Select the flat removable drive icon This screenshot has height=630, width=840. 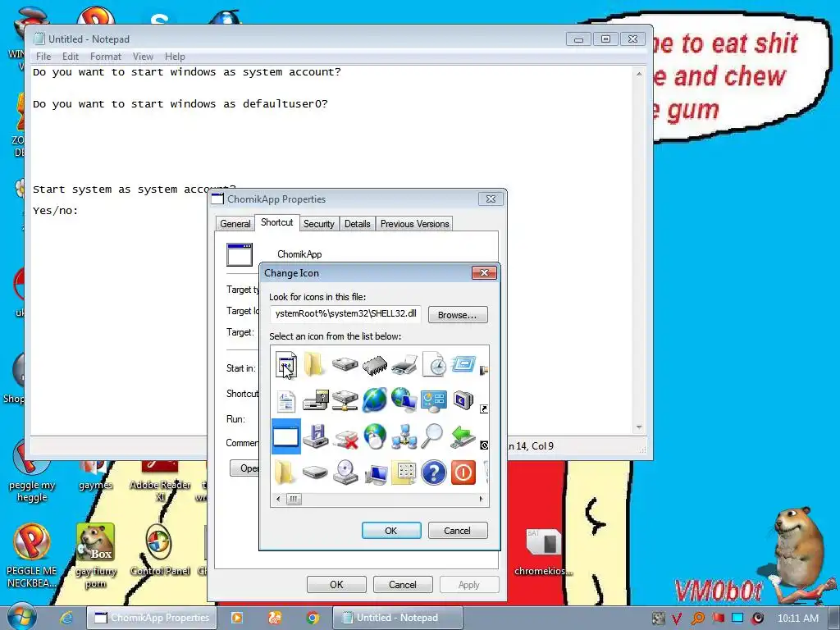tap(315, 472)
